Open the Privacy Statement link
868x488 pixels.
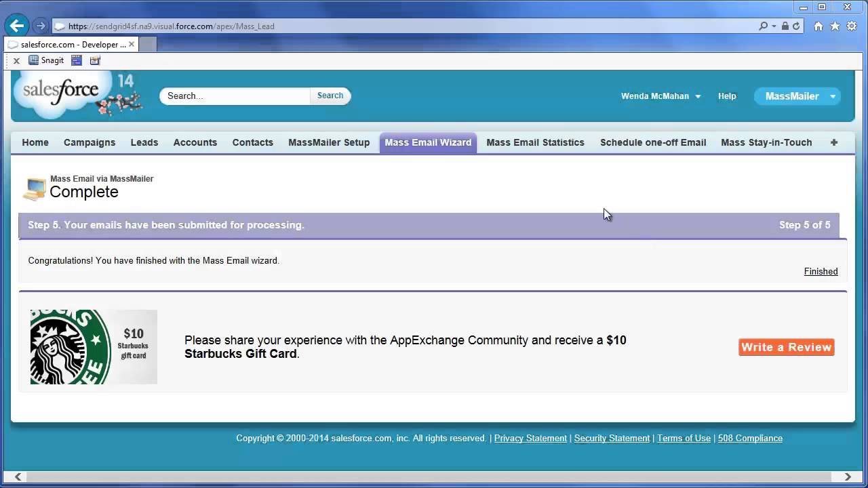tap(530, 439)
